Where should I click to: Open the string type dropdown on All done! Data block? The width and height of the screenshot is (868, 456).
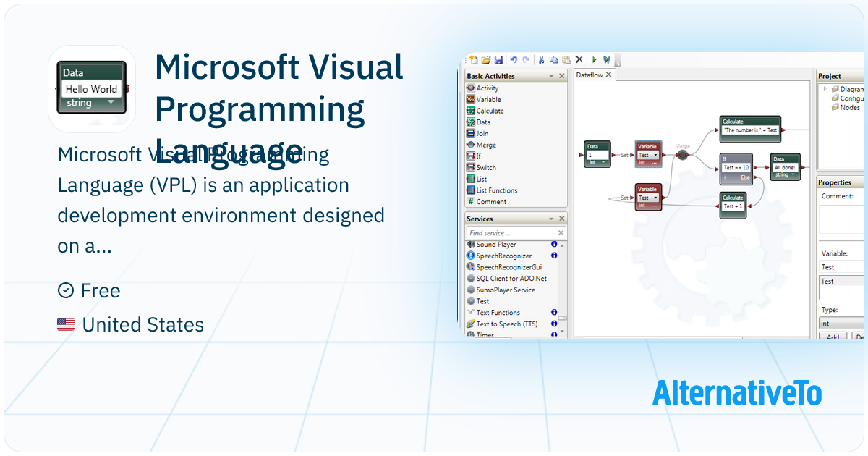(785, 174)
